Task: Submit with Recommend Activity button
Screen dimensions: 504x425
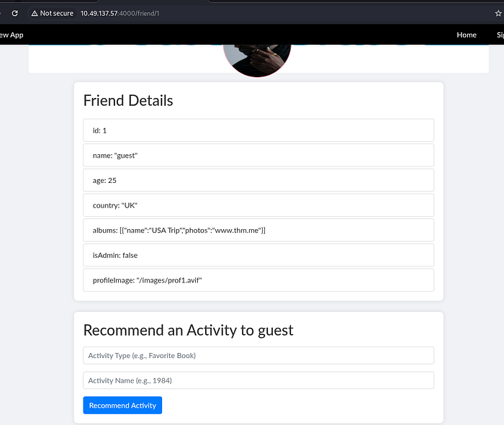Action: click(122, 405)
